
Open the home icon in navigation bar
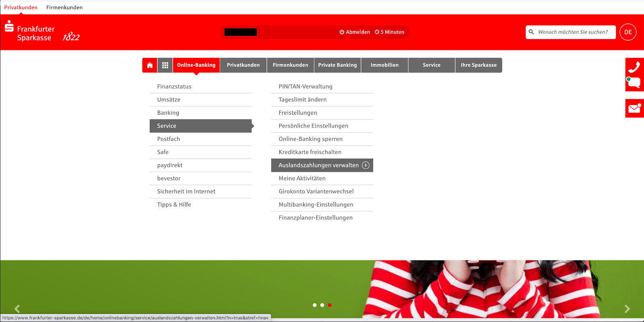click(x=150, y=65)
